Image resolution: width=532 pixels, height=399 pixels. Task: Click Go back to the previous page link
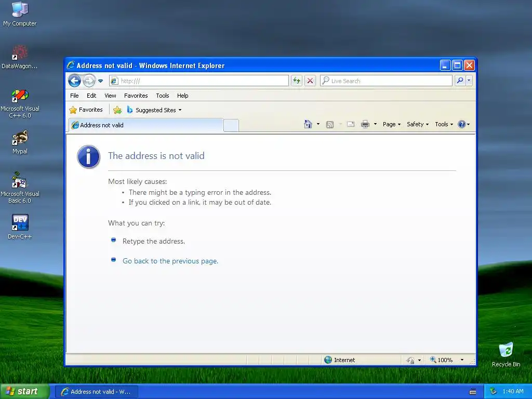(170, 261)
